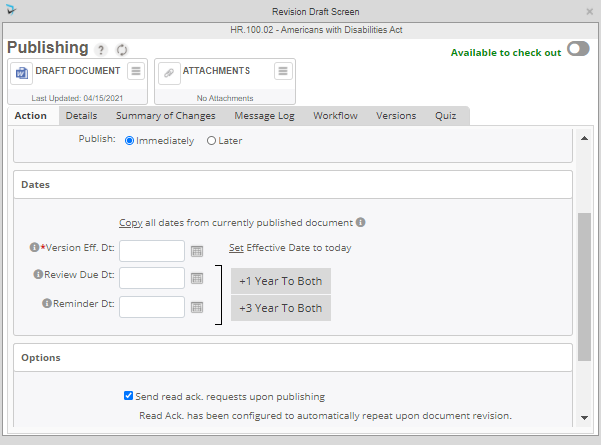The height and width of the screenshot is (445, 601).
Task: Click info icon after Copy all dates text
Action: (361, 222)
